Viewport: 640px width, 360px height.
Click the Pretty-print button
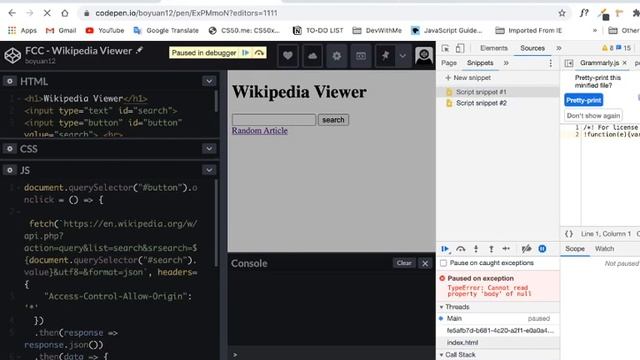click(584, 100)
